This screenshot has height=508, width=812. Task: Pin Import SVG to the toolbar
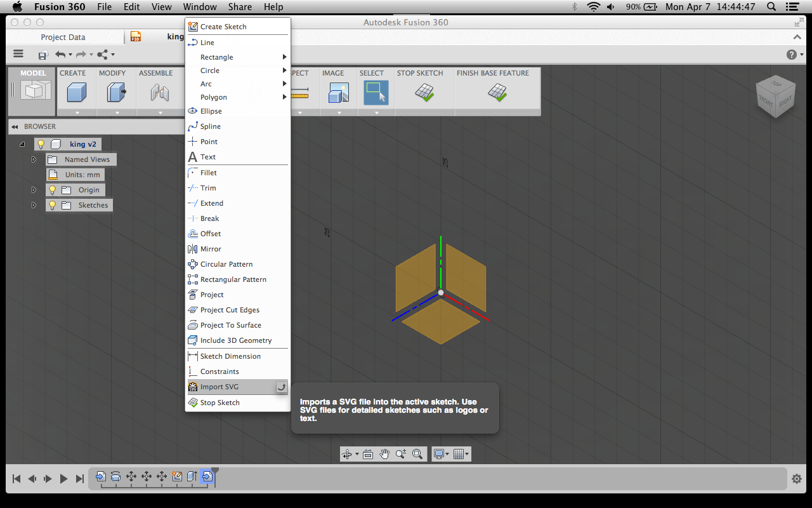(x=282, y=387)
